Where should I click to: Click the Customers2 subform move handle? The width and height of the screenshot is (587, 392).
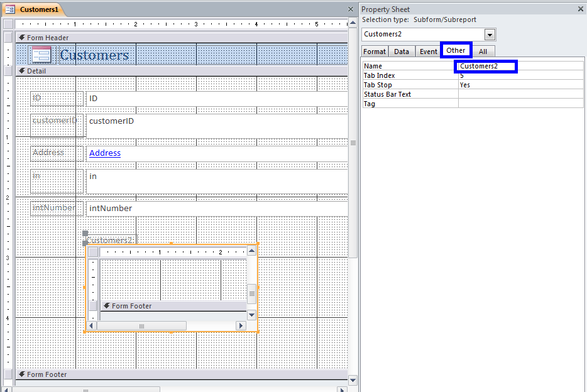[85, 234]
